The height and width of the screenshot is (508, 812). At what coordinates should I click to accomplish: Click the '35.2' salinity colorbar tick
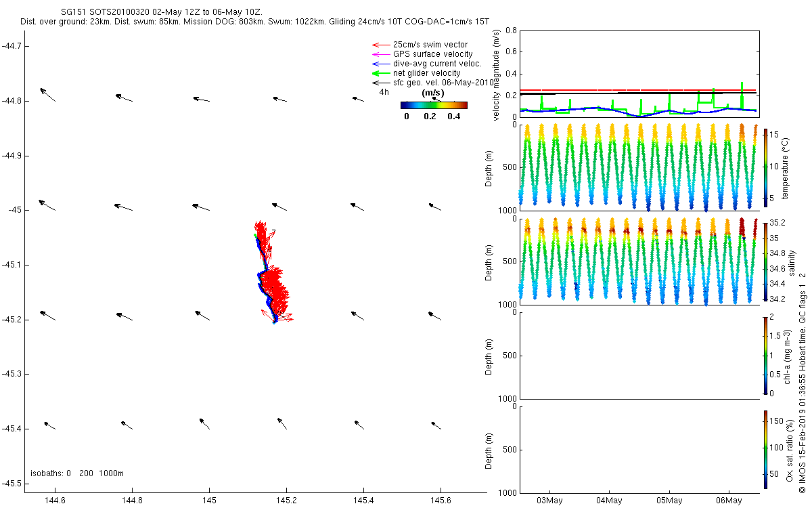click(777, 223)
